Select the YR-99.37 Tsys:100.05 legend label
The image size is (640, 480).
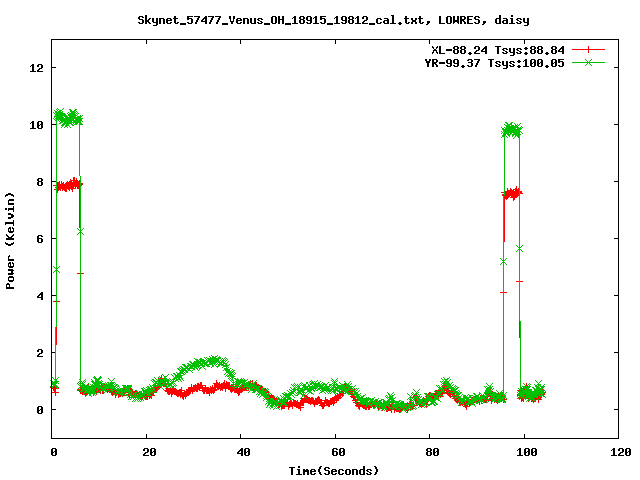click(494, 63)
